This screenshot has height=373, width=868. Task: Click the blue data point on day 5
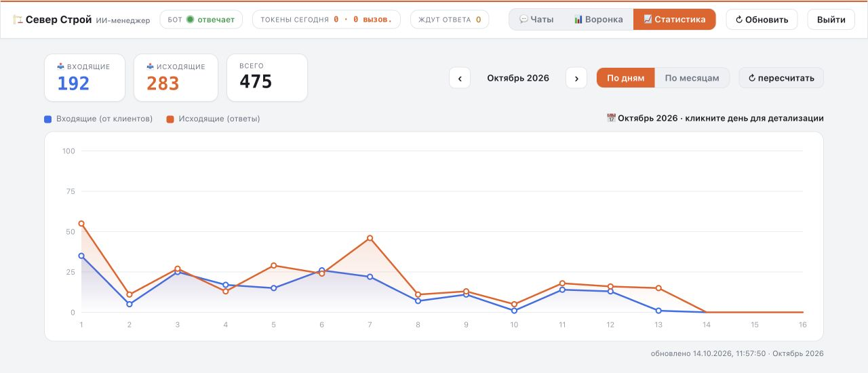(273, 288)
